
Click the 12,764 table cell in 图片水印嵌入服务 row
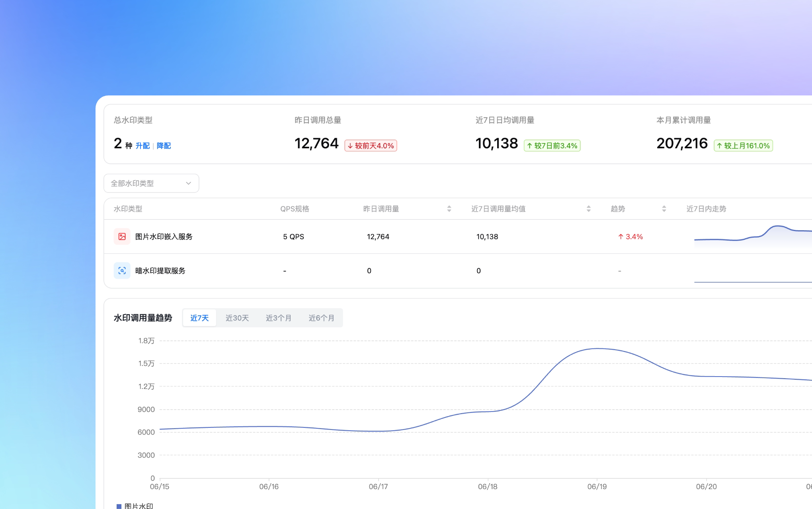pyautogui.click(x=378, y=237)
